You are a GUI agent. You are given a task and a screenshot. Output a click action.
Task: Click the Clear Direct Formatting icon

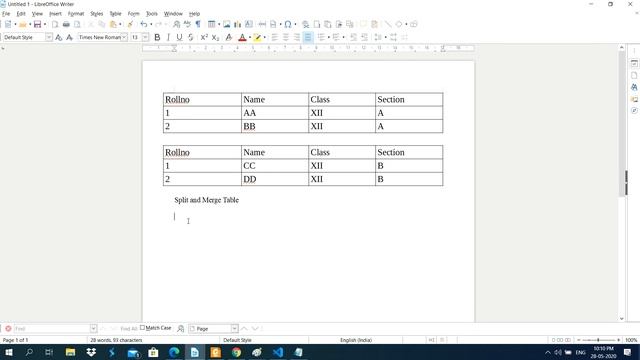pos(229,37)
